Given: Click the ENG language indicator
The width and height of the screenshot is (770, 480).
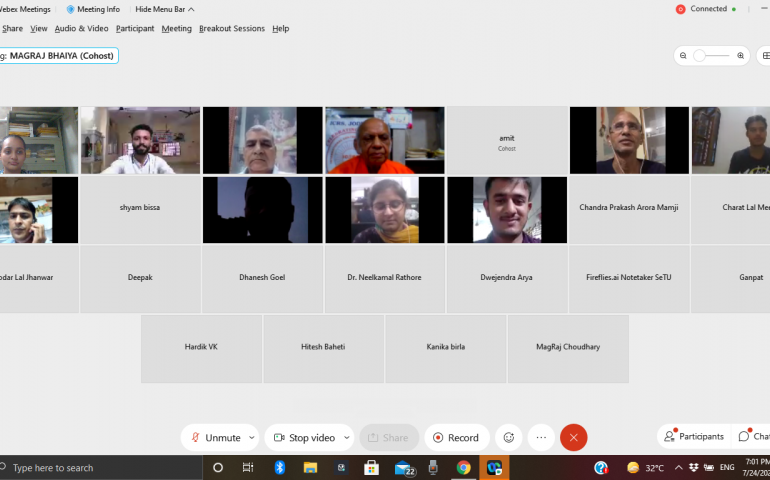Looking at the screenshot, I should click(x=727, y=467).
